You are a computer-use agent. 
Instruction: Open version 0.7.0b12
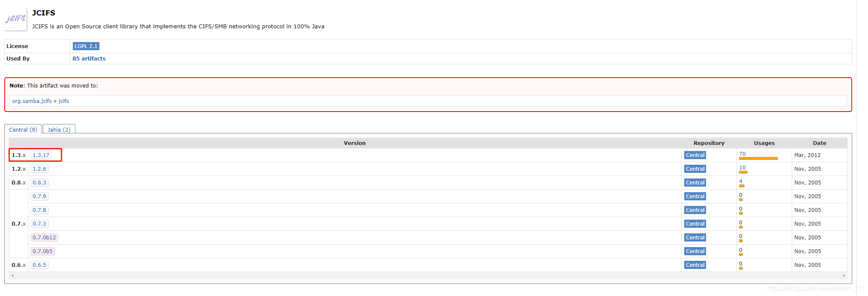[x=44, y=237]
